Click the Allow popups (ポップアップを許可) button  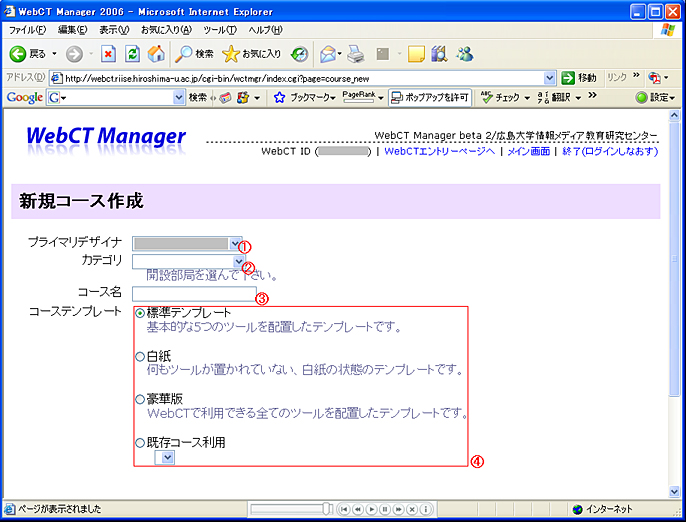click(430, 98)
